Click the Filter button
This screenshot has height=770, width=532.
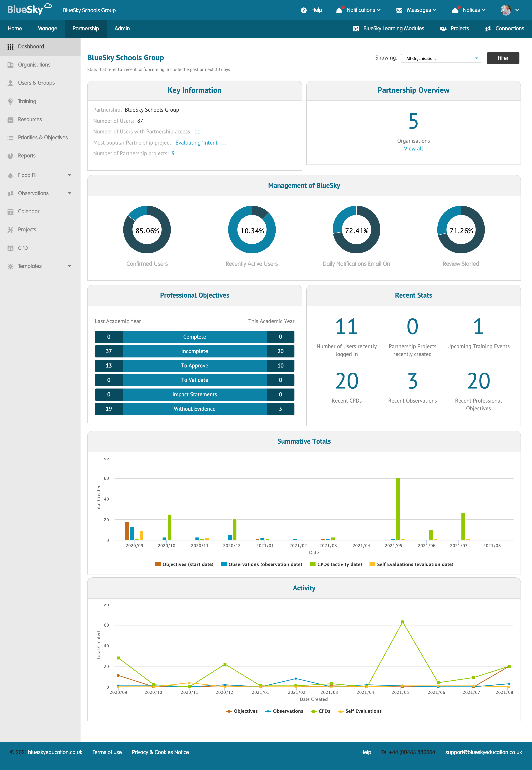tap(503, 58)
